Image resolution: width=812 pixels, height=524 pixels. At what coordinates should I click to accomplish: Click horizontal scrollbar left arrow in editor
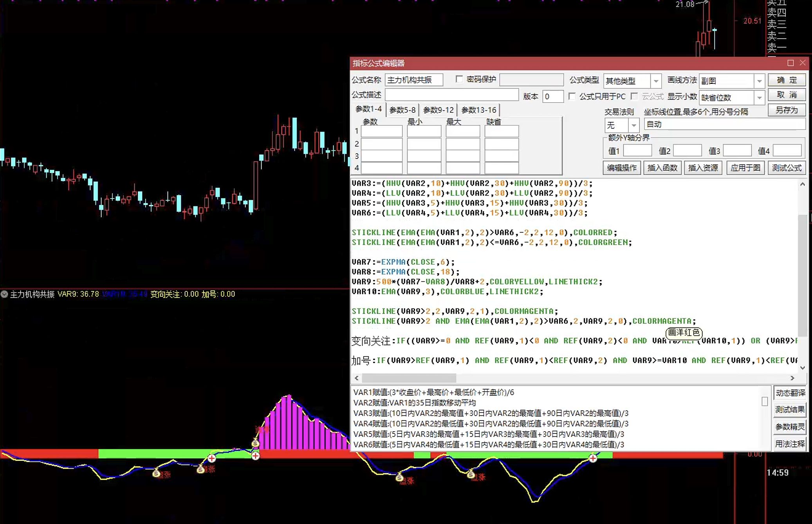coord(356,378)
